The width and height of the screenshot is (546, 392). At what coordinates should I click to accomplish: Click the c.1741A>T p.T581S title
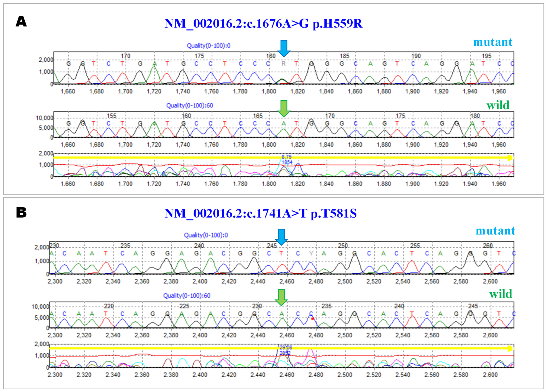(x=260, y=213)
